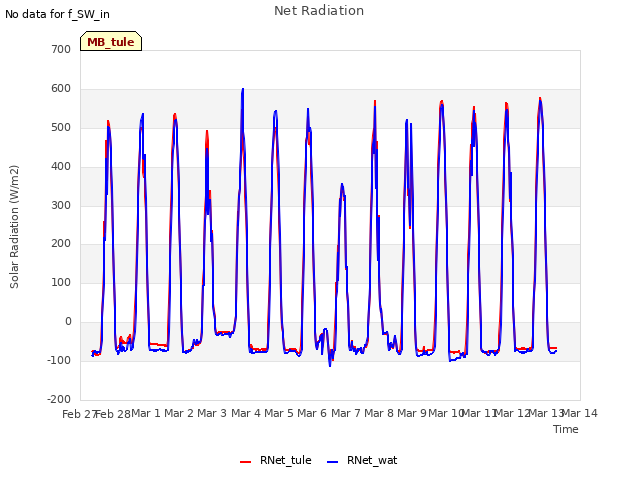Click the 100 y-axis tick label

pyautogui.click(x=61, y=282)
